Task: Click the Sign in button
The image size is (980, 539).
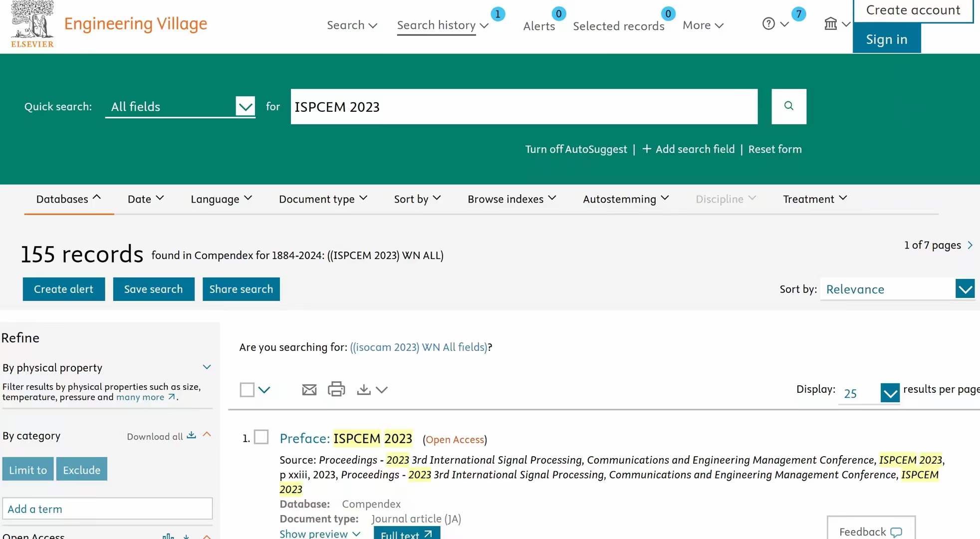Action: pyautogui.click(x=887, y=39)
